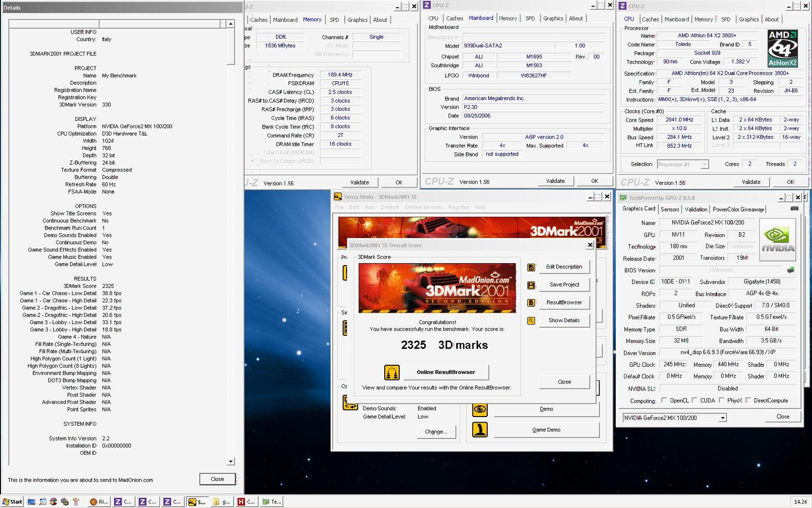Open the Sensors tab in GPU-Z

(670, 209)
